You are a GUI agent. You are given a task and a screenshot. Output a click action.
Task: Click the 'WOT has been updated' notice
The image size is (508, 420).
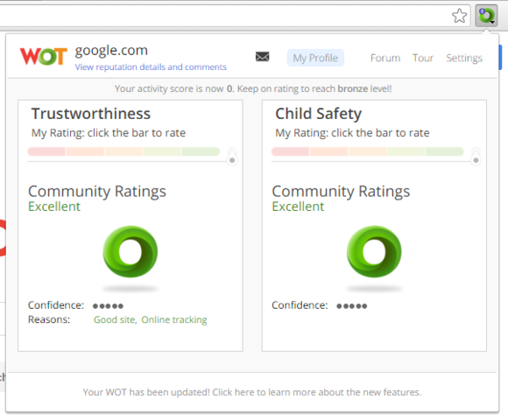pyautogui.click(x=252, y=392)
